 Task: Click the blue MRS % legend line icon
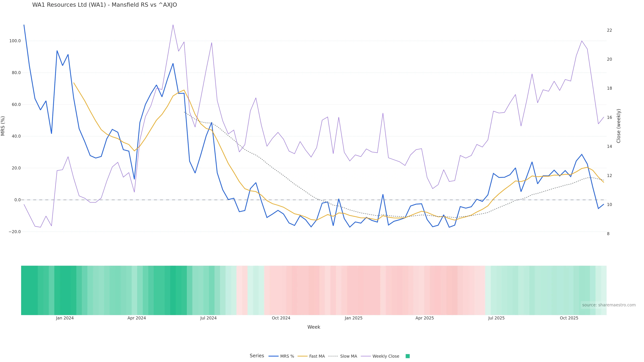[274, 356]
